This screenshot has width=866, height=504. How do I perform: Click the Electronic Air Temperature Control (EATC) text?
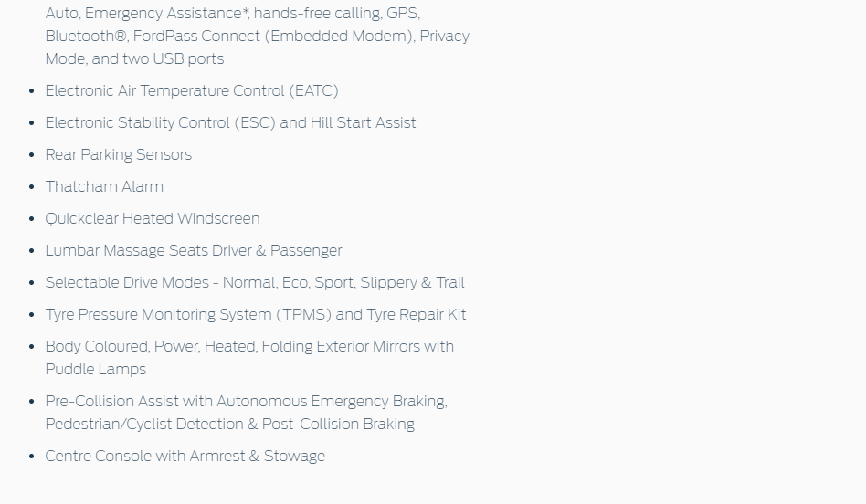[x=192, y=90]
